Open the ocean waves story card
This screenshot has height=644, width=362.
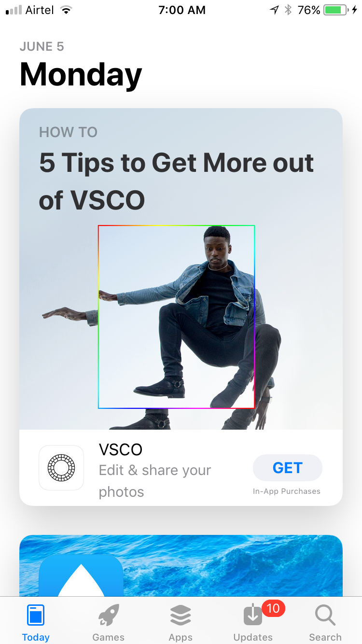pyautogui.click(x=181, y=566)
